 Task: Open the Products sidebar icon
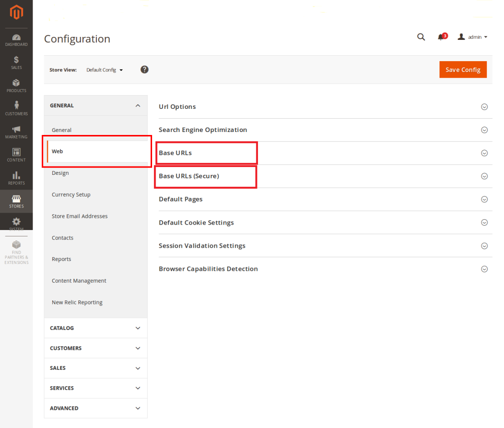16,86
